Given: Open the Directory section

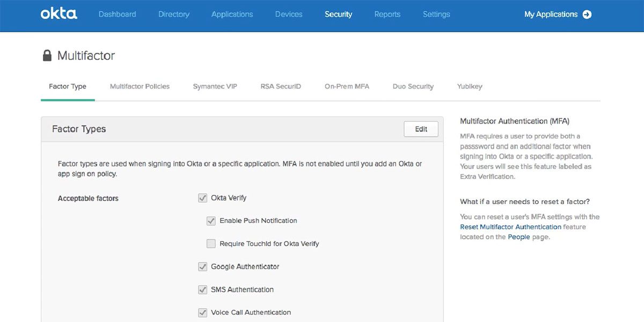Looking at the screenshot, I should 173,14.
